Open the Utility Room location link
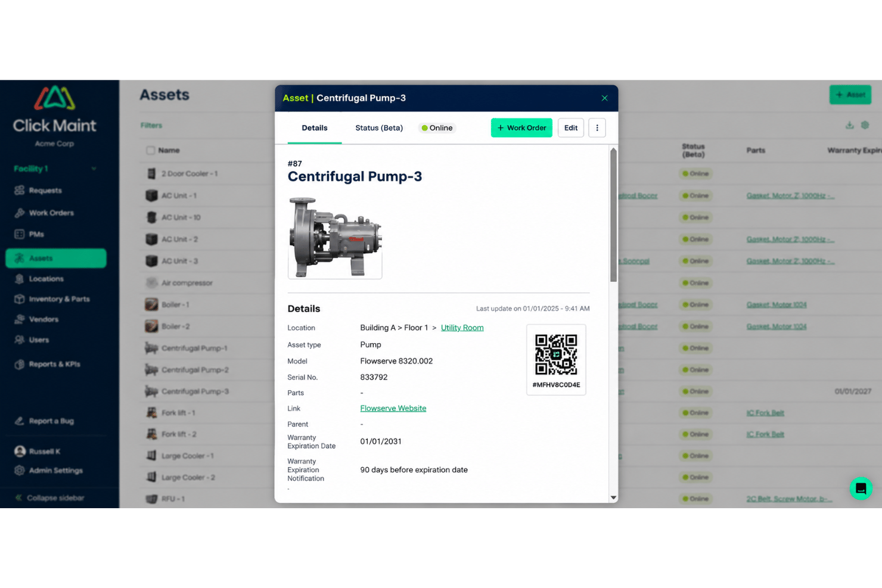This screenshot has width=882, height=588. (462, 328)
